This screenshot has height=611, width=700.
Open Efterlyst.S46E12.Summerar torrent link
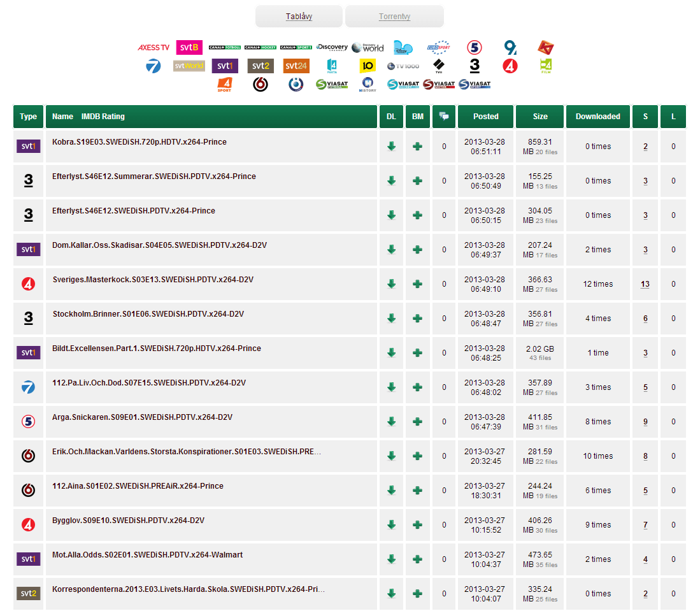pyautogui.click(x=154, y=176)
